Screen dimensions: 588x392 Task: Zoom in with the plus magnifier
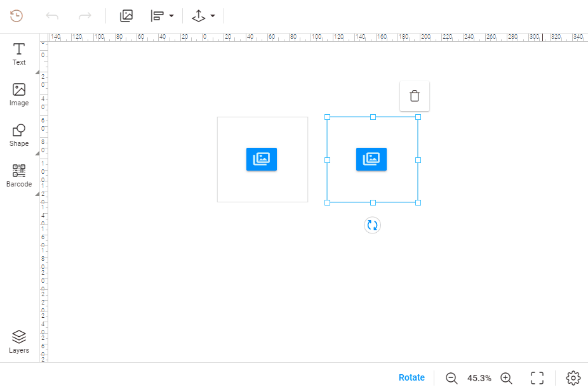[x=506, y=378]
